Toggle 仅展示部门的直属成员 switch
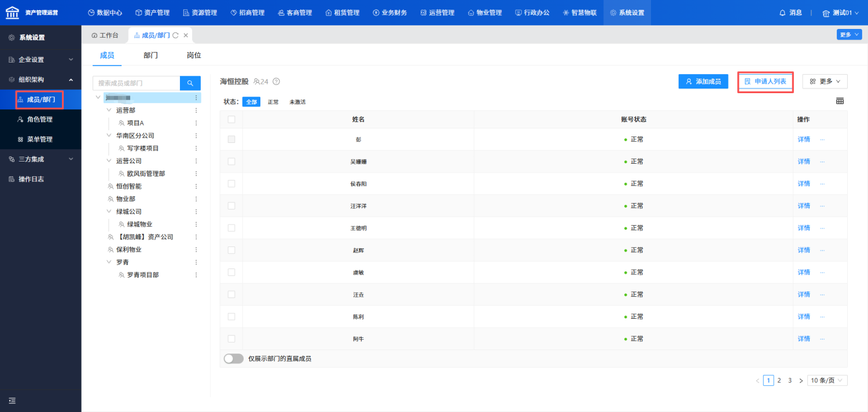868x412 pixels. [233, 359]
